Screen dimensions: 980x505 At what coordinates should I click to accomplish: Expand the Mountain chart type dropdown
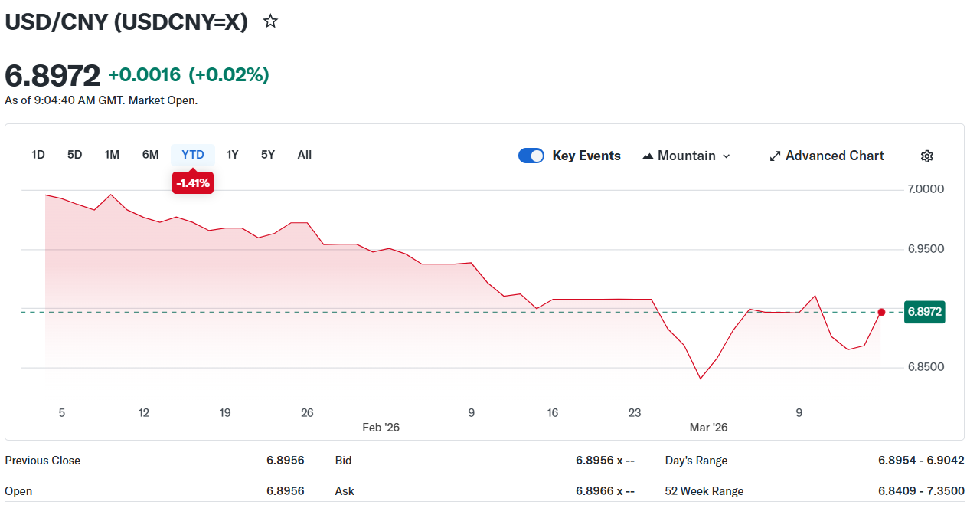click(726, 156)
